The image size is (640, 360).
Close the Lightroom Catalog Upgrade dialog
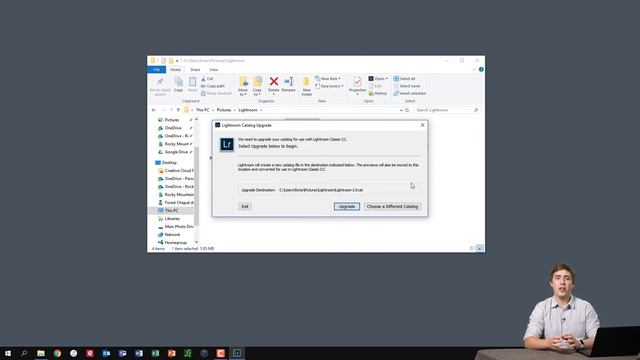(422, 125)
